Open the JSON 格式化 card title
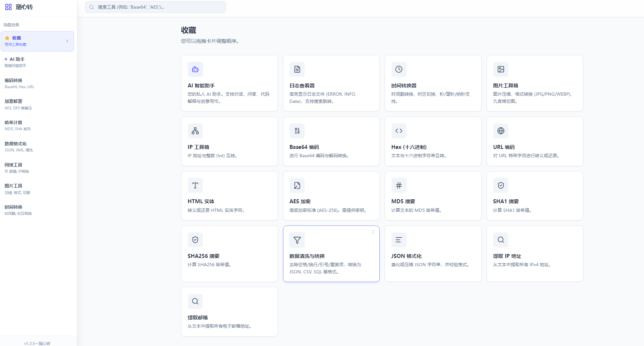 click(406, 256)
